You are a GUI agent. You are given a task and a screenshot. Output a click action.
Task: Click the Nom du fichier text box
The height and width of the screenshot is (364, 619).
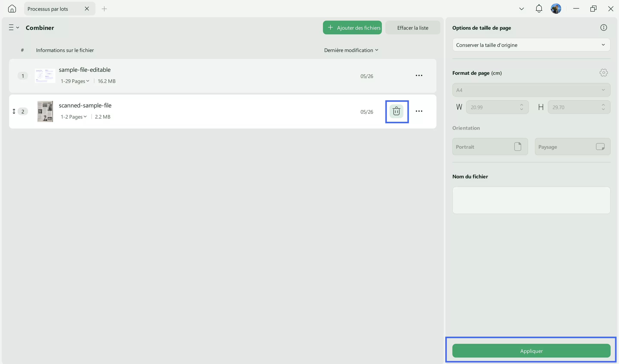coord(531,200)
